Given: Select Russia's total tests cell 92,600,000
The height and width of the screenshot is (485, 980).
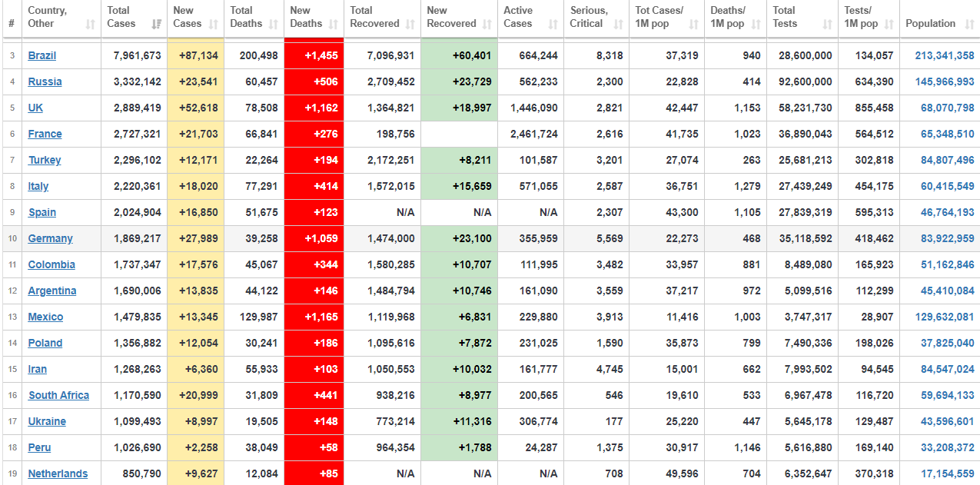Looking at the screenshot, I should 802,81.
